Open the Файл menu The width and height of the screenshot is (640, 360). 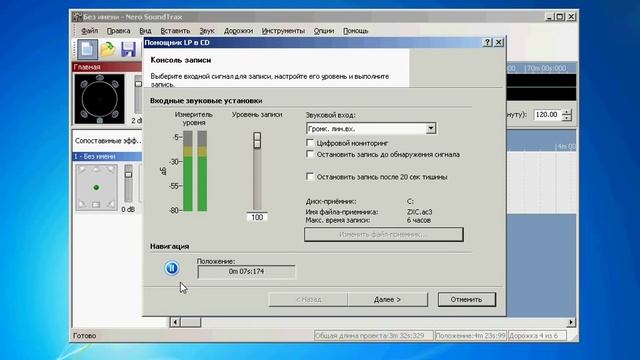click(x=89, y=31)
